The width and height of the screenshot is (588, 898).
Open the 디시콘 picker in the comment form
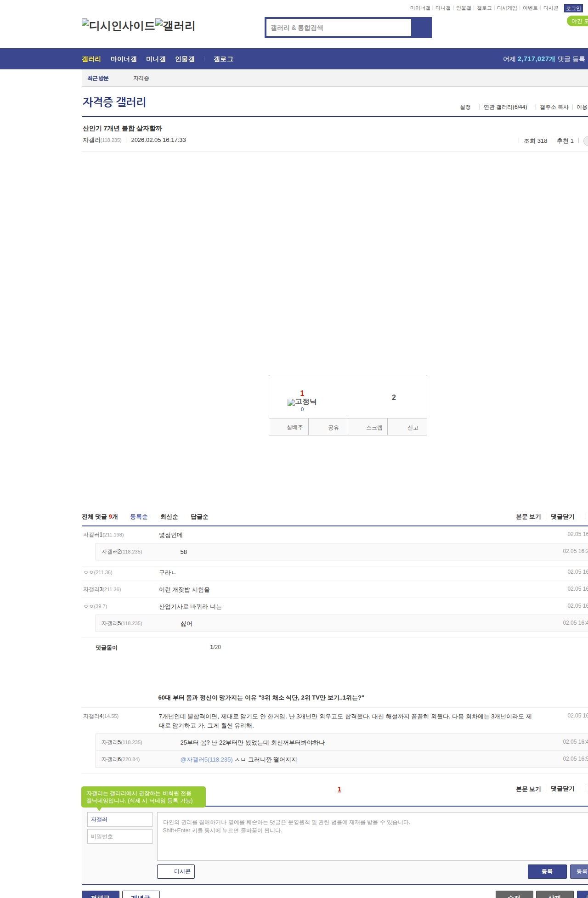click(176, 871)
